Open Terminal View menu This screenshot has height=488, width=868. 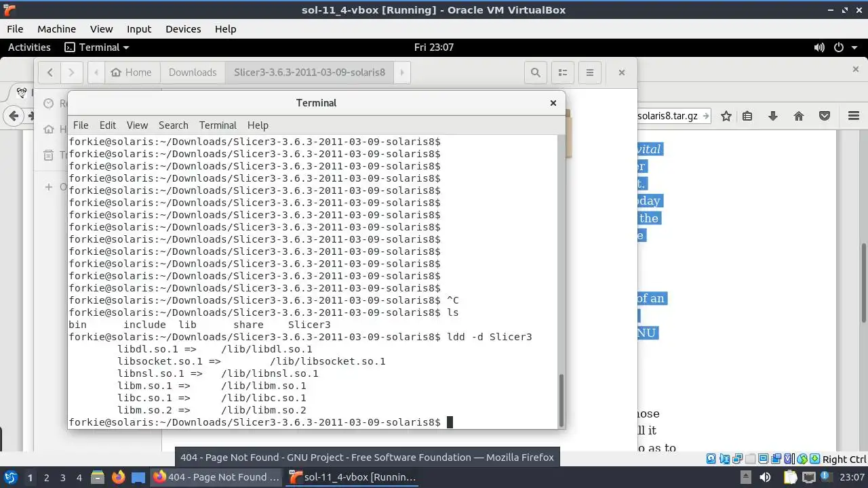(137, 125)
